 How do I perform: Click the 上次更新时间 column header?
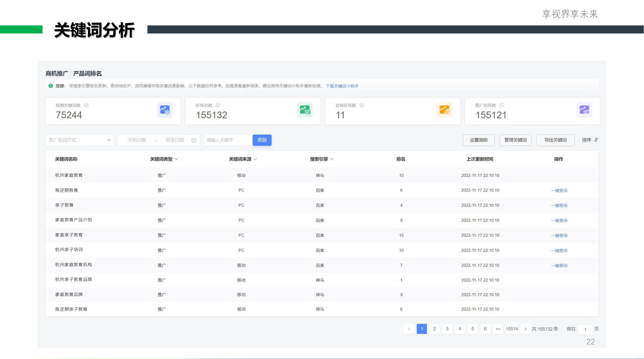pyautogui.click(x=480, y=159)
